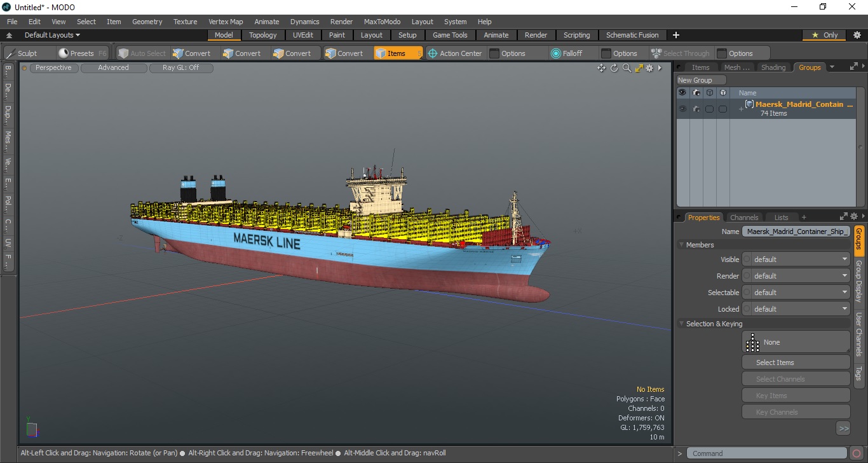Collapse the Selection & Keying section

pos(682,324)
